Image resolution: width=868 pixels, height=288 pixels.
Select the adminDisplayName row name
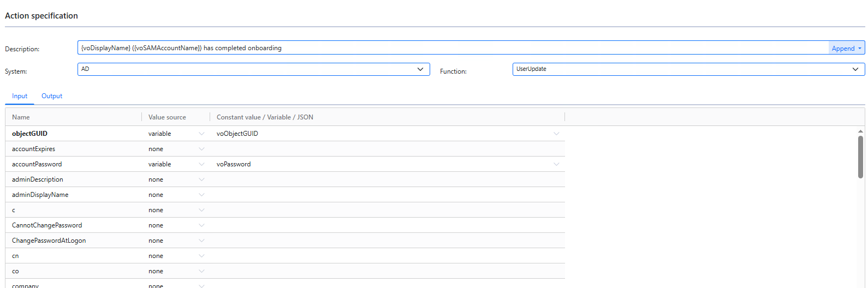(40, 195)
